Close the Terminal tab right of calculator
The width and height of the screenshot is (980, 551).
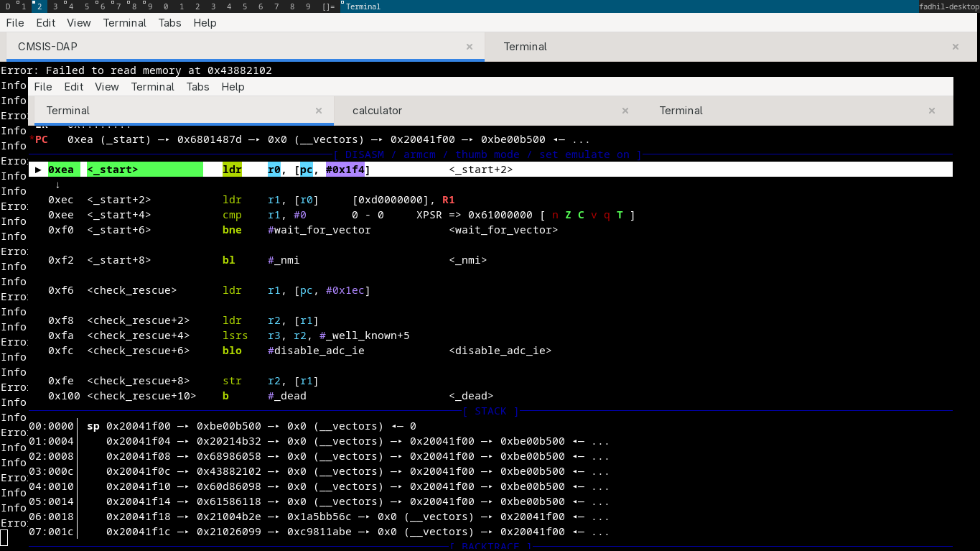point(932,111)
